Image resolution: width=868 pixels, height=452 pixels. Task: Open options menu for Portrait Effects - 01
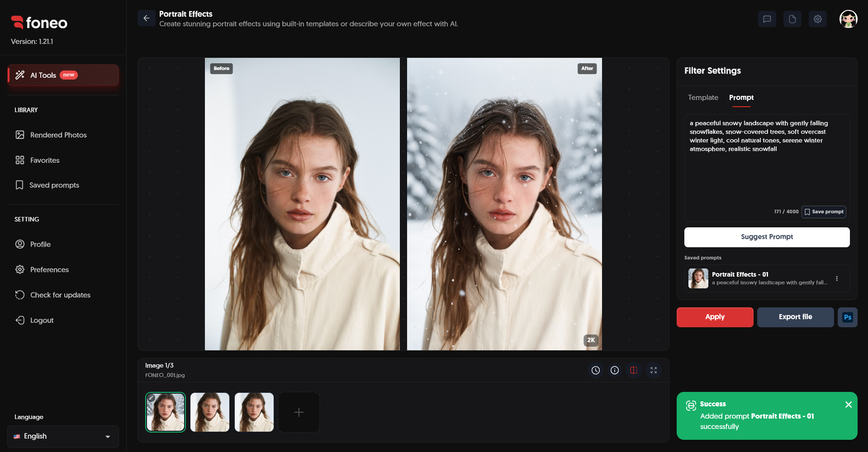[837, 278]
